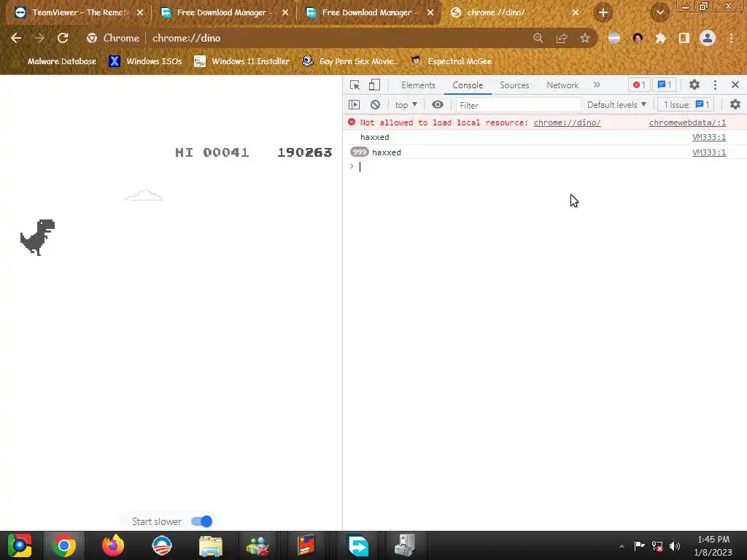
Task: Select the inspect element picker icon
Action: point(355,85)
